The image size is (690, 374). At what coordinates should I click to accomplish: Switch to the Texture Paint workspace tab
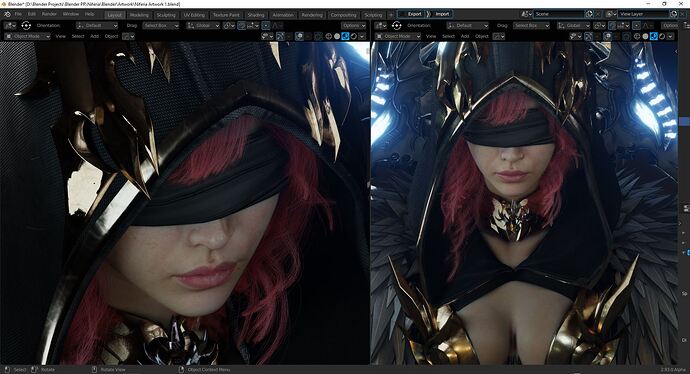pos(226,15)
